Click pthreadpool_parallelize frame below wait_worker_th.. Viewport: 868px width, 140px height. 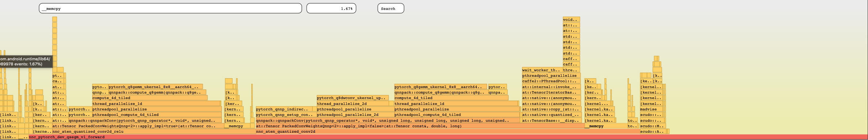[x=551, y=76]
